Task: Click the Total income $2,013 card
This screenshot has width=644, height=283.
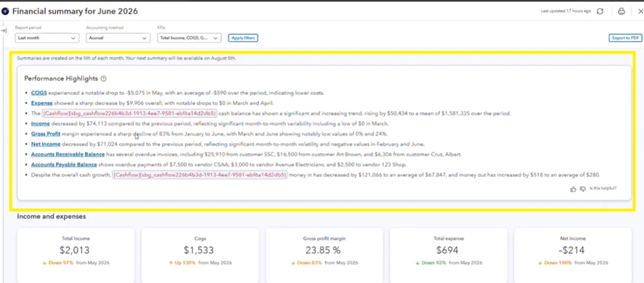Action: [76, 255]
